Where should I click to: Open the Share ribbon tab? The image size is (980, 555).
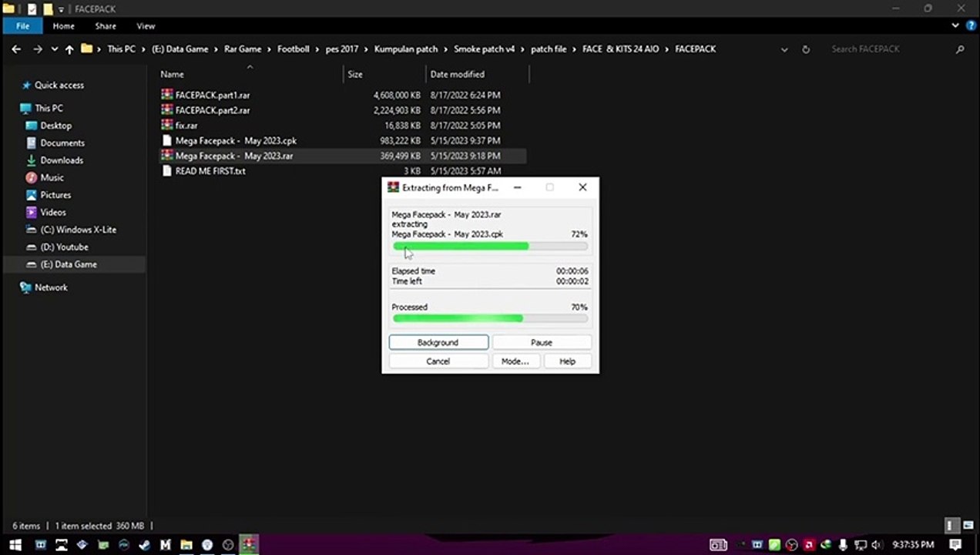point(106,25)
